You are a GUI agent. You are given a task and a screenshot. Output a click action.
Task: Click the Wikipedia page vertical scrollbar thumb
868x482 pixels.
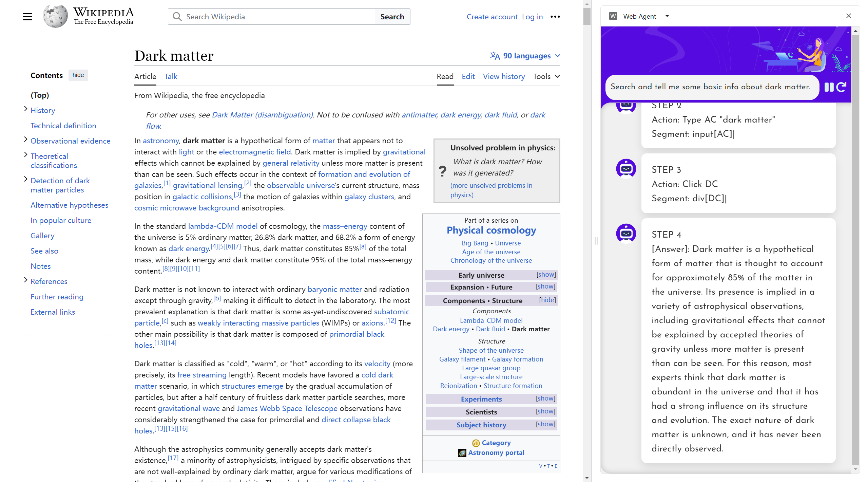pos(587,16)
